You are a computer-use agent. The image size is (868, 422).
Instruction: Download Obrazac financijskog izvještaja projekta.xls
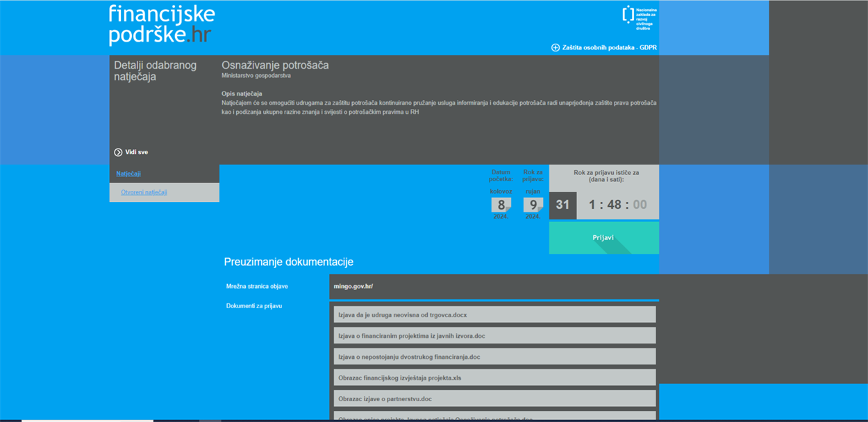click(399, 378)
